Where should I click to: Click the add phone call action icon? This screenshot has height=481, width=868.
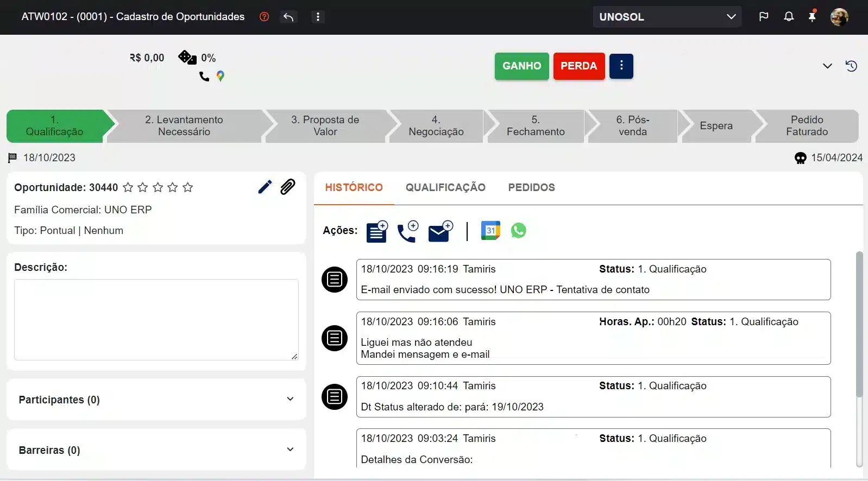coord(407,231)
